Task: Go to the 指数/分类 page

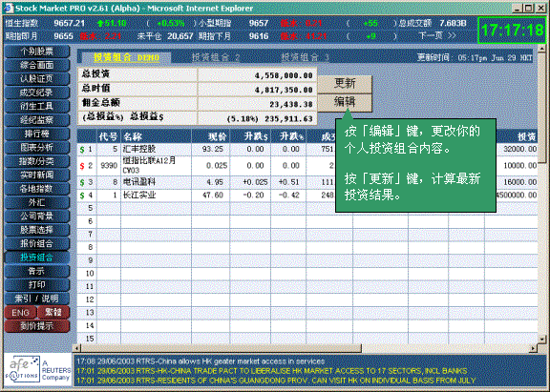Action: tap(37, 161)
